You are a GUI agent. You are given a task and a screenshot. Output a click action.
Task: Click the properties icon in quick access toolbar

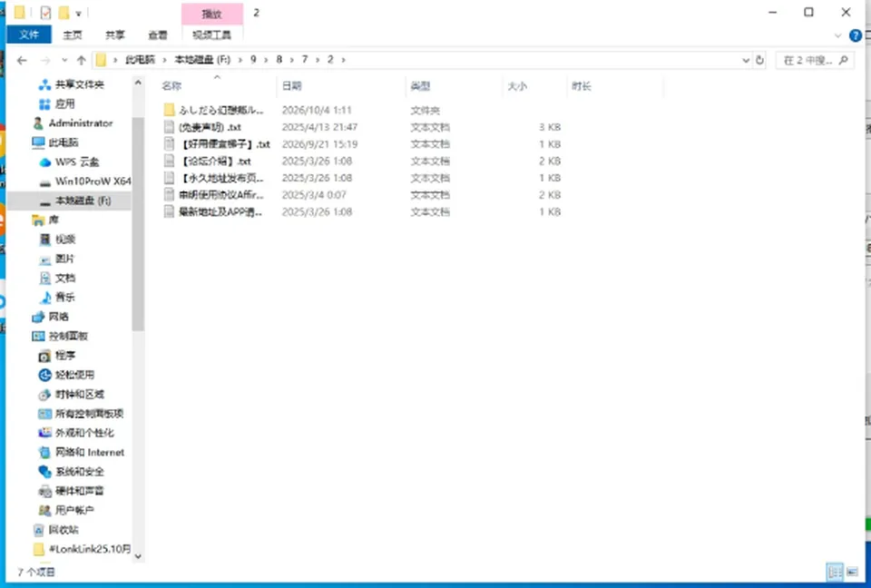pos(45,13)
